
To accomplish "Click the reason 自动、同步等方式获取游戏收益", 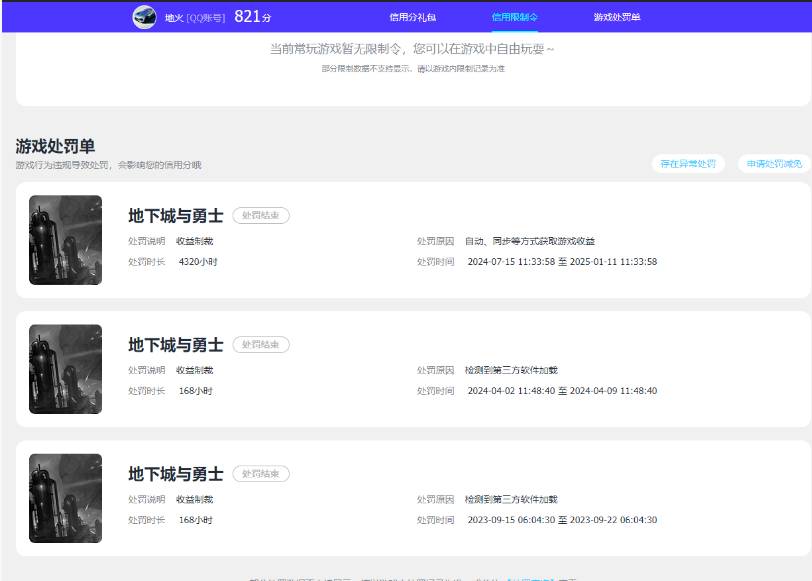I will click(x=530, y=241).
